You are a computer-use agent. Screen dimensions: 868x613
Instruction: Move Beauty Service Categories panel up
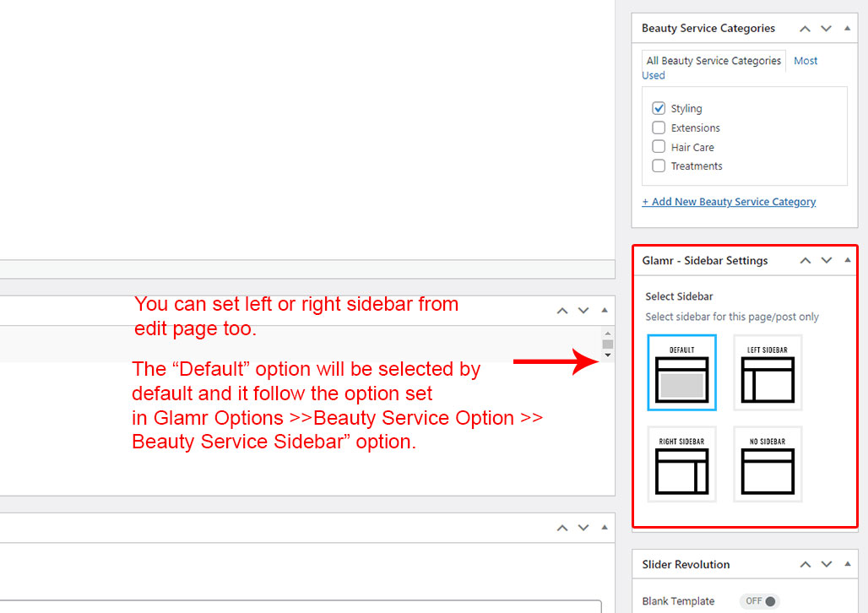(x=805, y=28)
